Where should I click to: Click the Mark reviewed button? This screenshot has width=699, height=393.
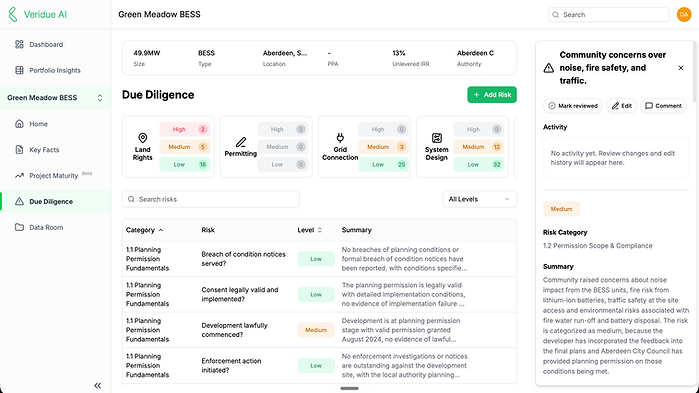[x=573, y=106]
